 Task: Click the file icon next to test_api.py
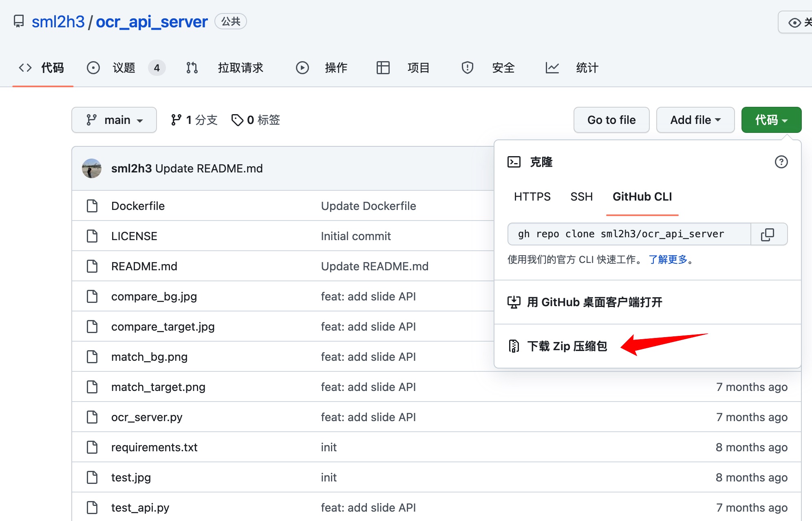click(92, 508)
